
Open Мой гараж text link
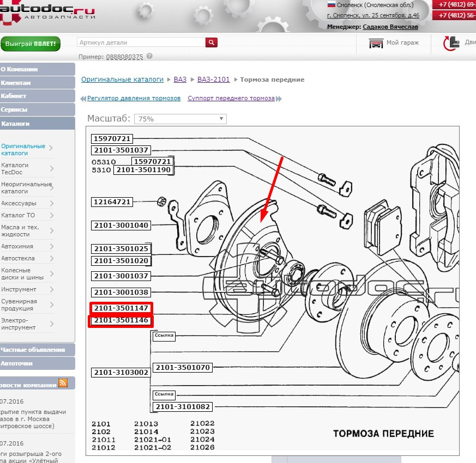[x=402, y=42]
